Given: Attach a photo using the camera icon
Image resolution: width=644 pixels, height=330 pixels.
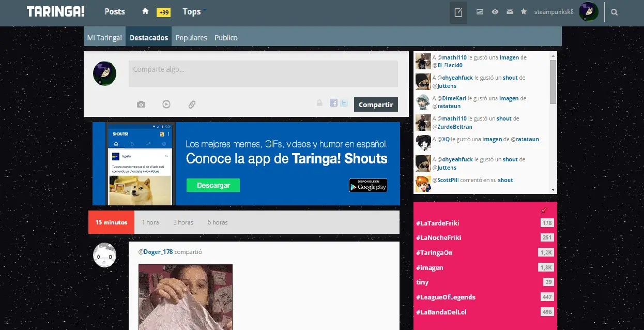Looking at the screenshot, I should click(141, 104).
